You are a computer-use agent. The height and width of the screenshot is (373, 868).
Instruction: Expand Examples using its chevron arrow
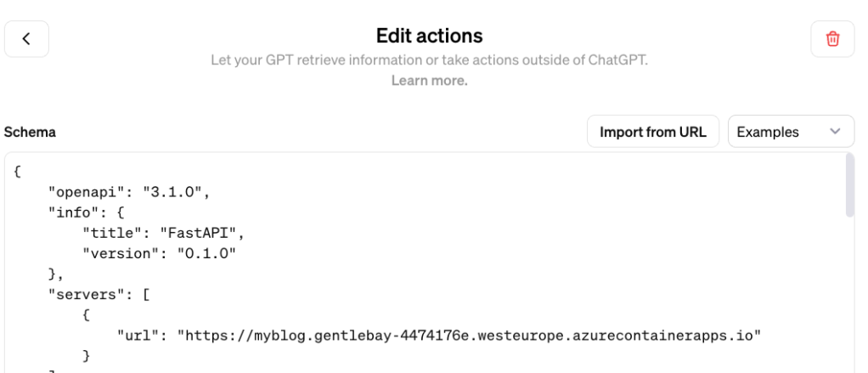(x=835, y=132)
